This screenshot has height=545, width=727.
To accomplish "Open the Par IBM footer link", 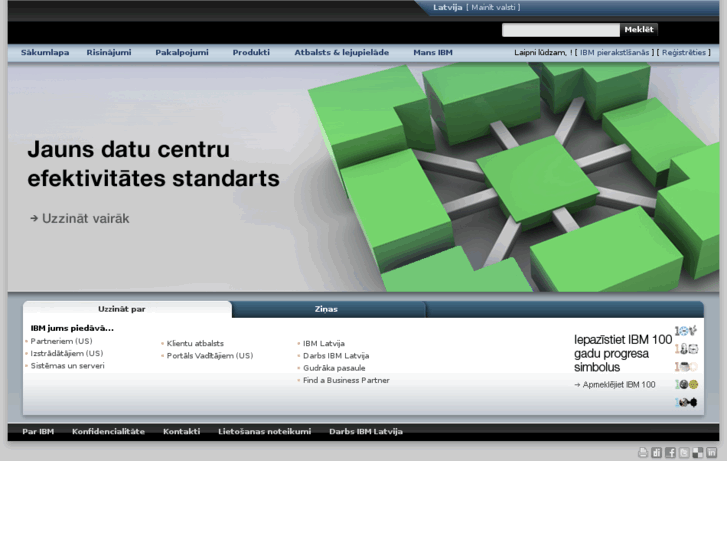I will click(38, 431).
